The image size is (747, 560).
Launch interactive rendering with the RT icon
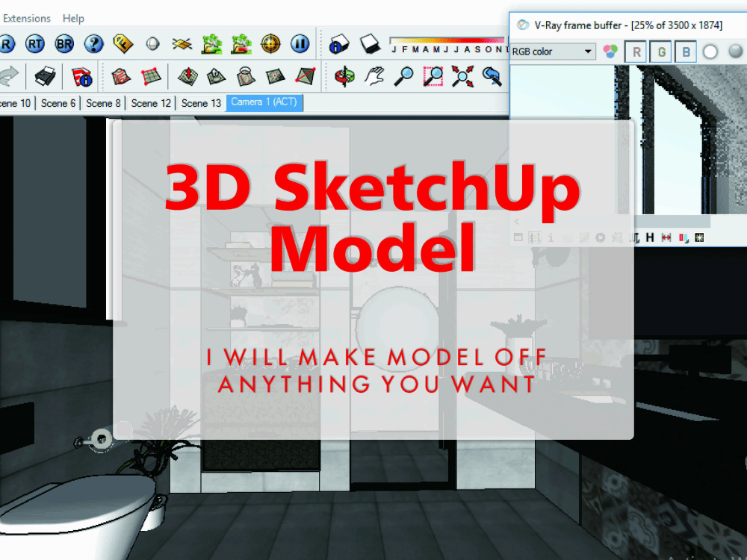[x=34, y=43]
